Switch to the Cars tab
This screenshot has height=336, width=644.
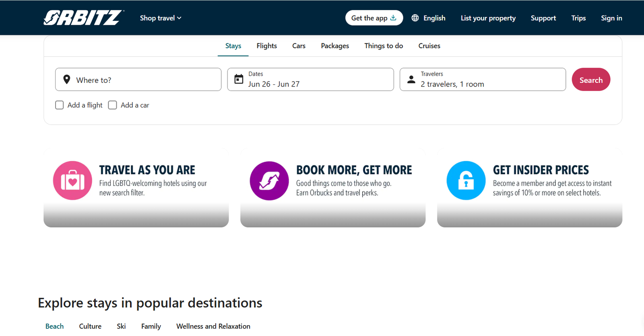pyautogui.click(x=299, y=46)
